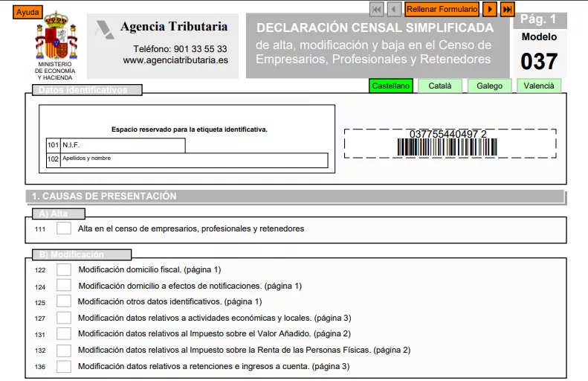Image resolution: width=588 pixels, height=381 pixels.
Task: Click the previous page arrow
Action: (394, 9)
